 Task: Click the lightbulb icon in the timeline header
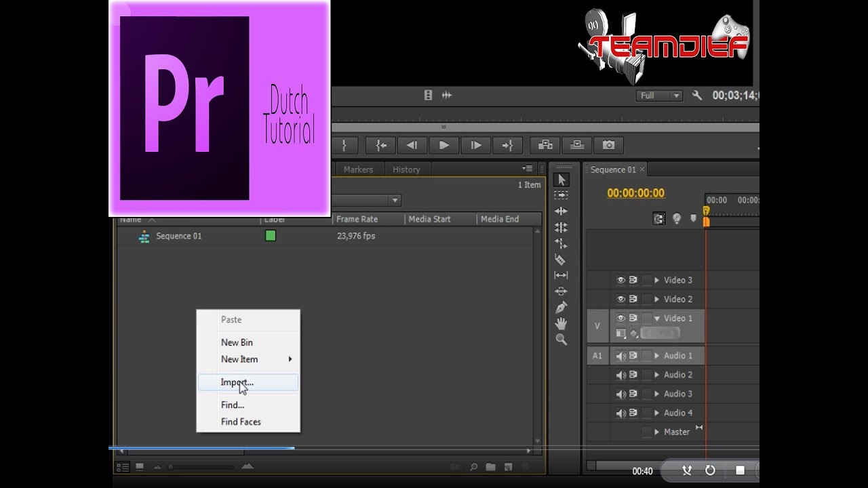pyautogui.click(x=677, y=218)
